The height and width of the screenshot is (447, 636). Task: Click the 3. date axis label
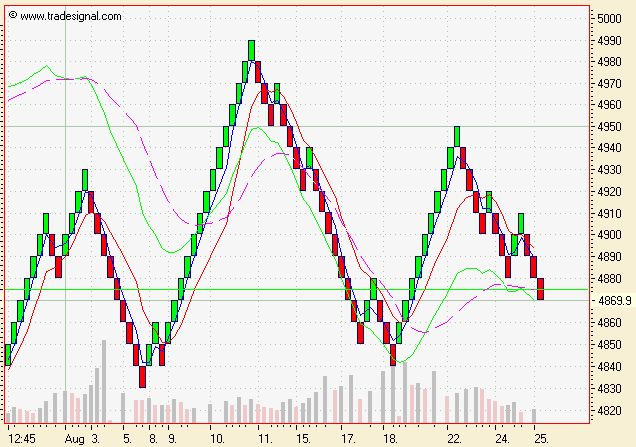click(95, 439)
